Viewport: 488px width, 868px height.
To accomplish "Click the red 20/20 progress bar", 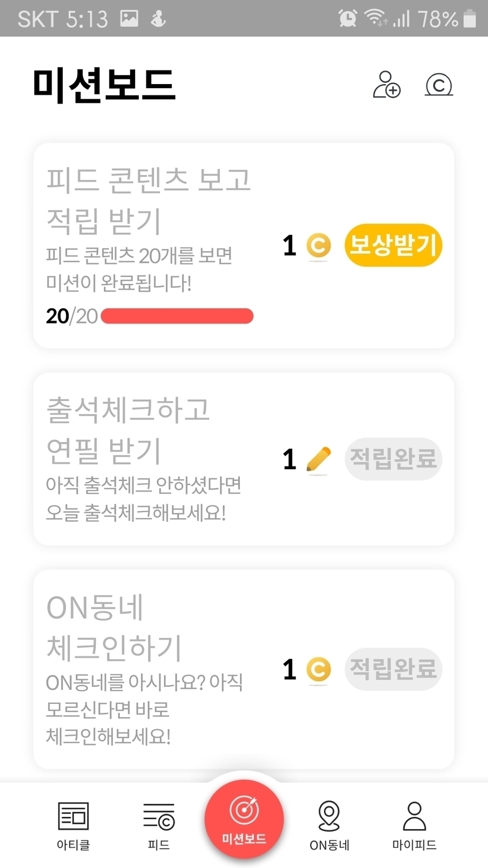I will click(x=177, y=316).
